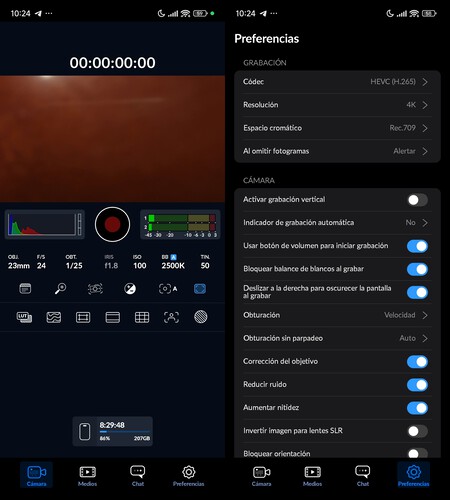Adjust ISO value 100
Image resolution: width=450 pixels, height=500 pixels.
point(140,262)
